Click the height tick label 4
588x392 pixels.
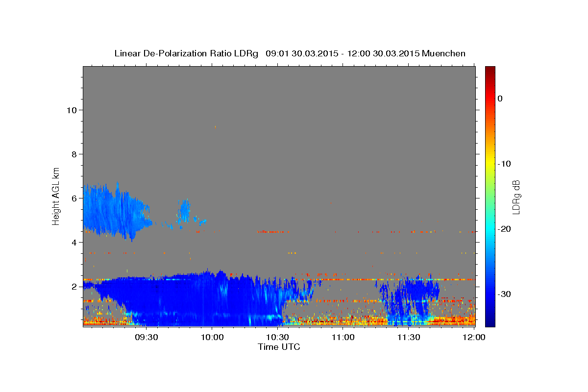pyautogui.click(x=74, y=242)
